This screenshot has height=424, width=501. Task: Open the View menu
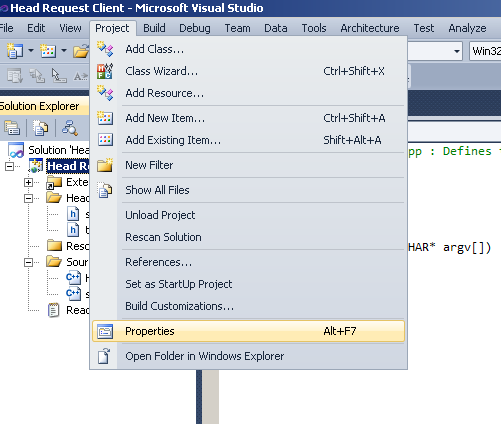(x=70, y=28)
